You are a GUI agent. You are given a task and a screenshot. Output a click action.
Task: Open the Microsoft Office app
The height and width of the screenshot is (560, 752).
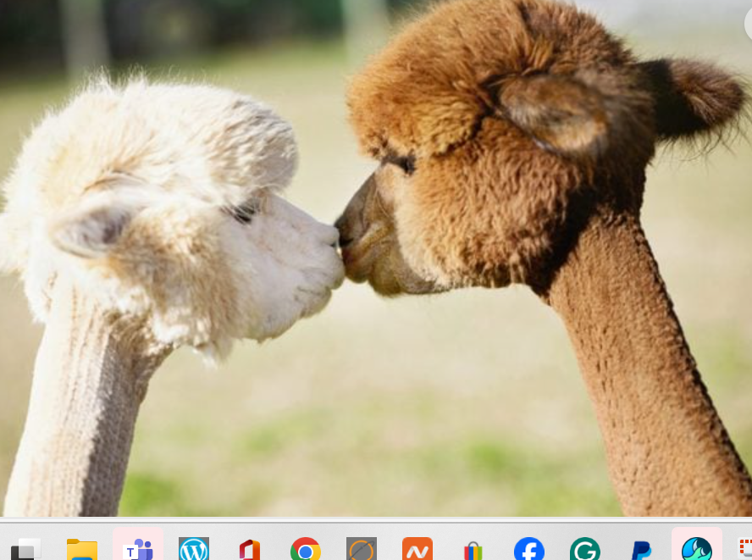pos(249,549)
